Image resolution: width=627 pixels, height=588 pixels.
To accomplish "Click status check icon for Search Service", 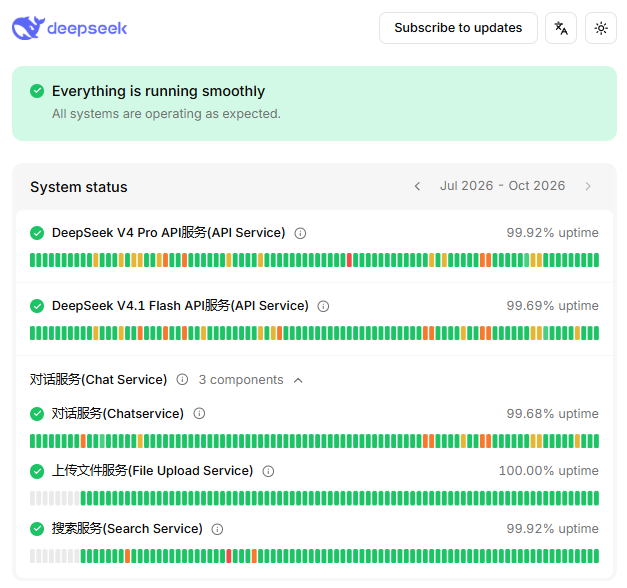I will (x=37, y=529).
